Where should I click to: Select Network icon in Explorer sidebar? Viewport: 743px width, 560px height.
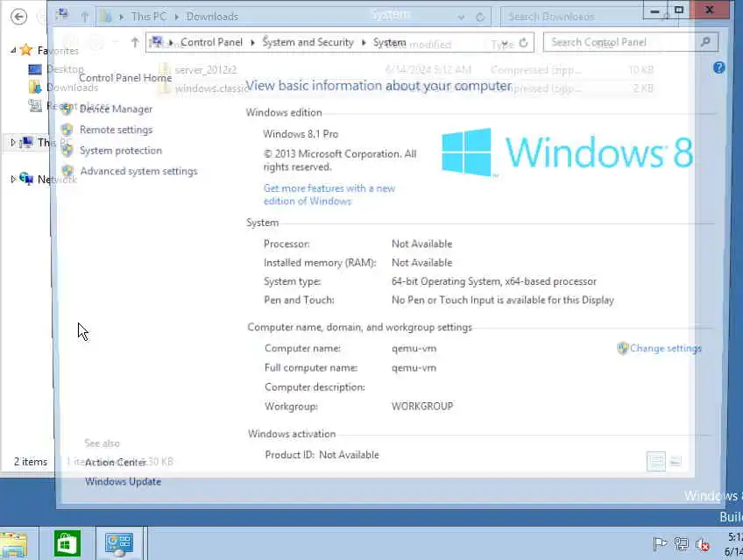point(26,179)
